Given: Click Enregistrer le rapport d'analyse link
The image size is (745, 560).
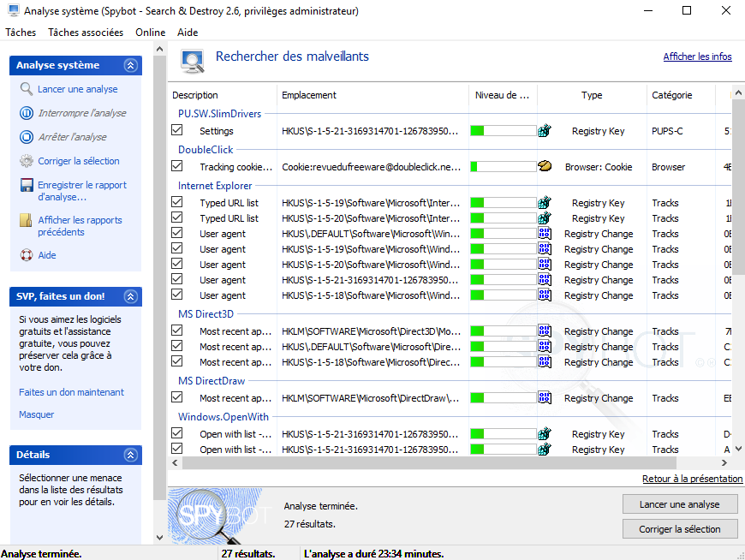Looking at the screenshot, I should point(82,191).
